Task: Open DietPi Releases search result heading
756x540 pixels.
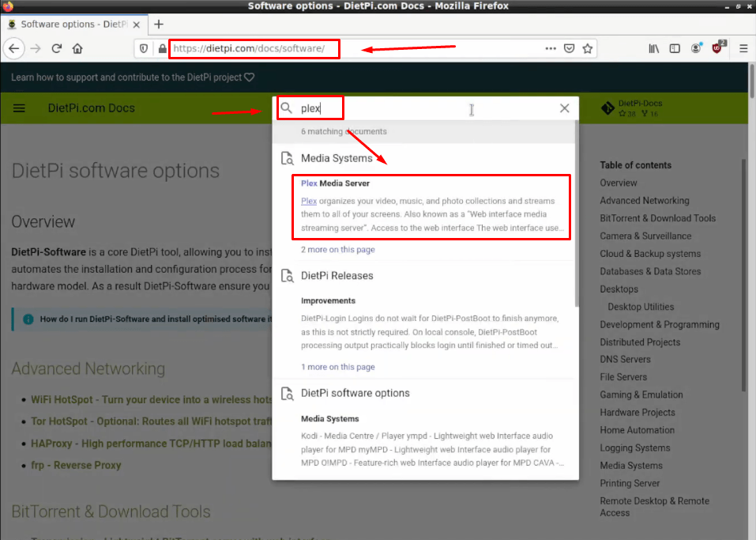Action: 337,276
